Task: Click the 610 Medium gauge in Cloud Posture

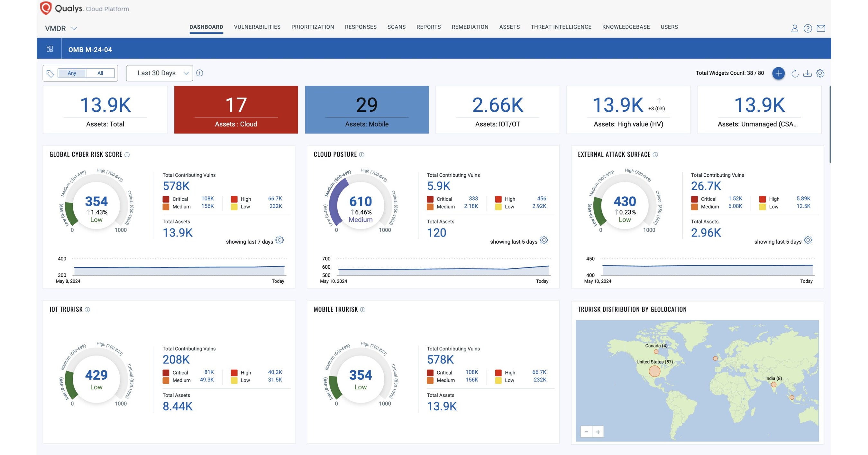Action: point(361,201)
